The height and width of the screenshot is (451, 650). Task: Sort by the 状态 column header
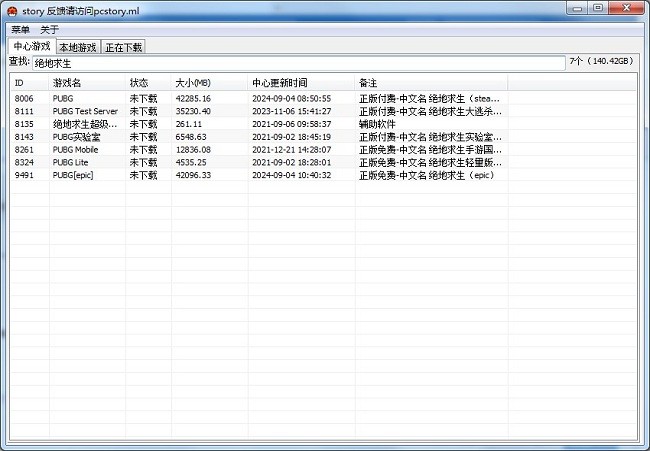tap(147, 82)
